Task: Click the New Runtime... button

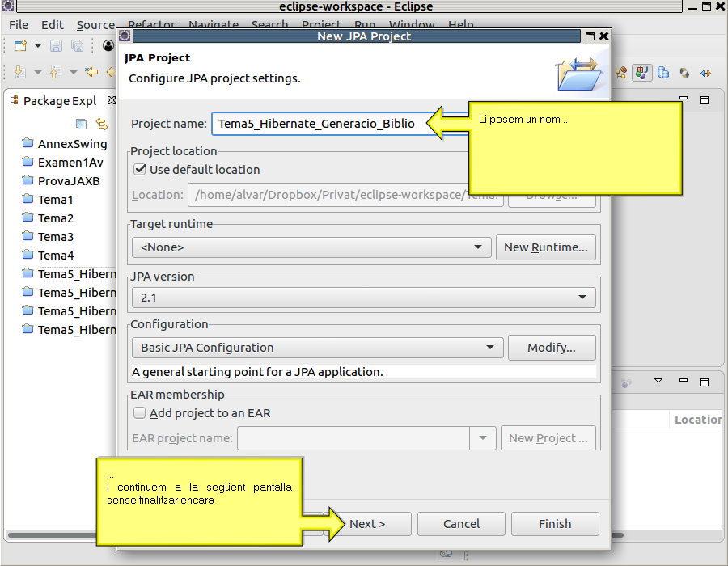Action: pos(545,247)
